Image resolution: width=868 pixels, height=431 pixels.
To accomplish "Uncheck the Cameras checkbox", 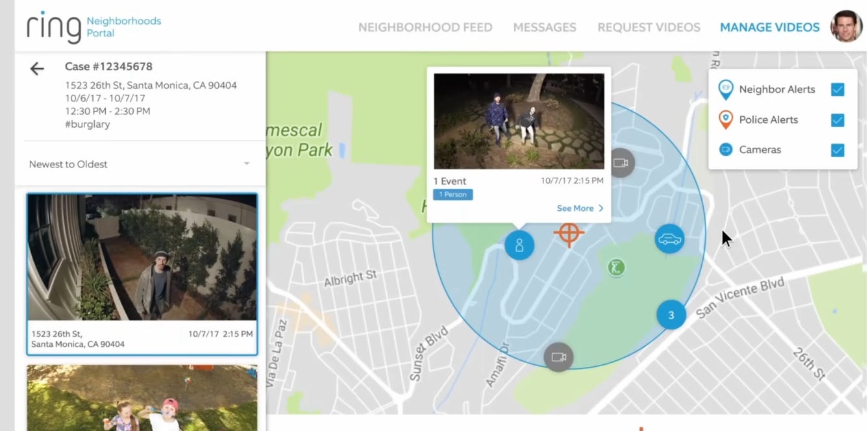I will 837,150.
